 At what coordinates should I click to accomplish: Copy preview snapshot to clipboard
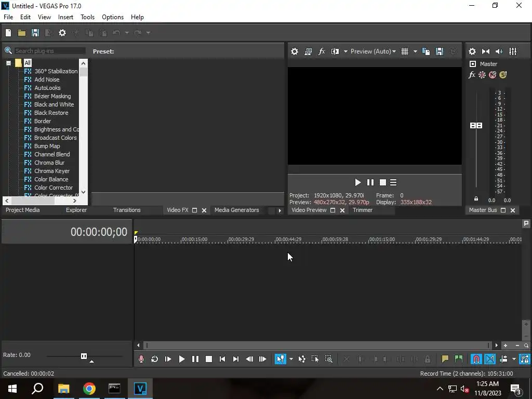pos(426,51)
